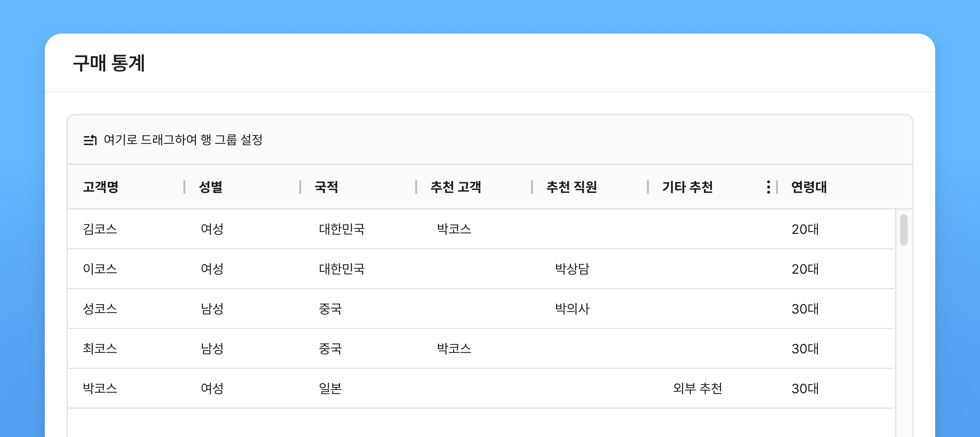This screenshot has width=980, height=437.
Task: Click the resize handle after 고객명 column
Action: (185, 187)
